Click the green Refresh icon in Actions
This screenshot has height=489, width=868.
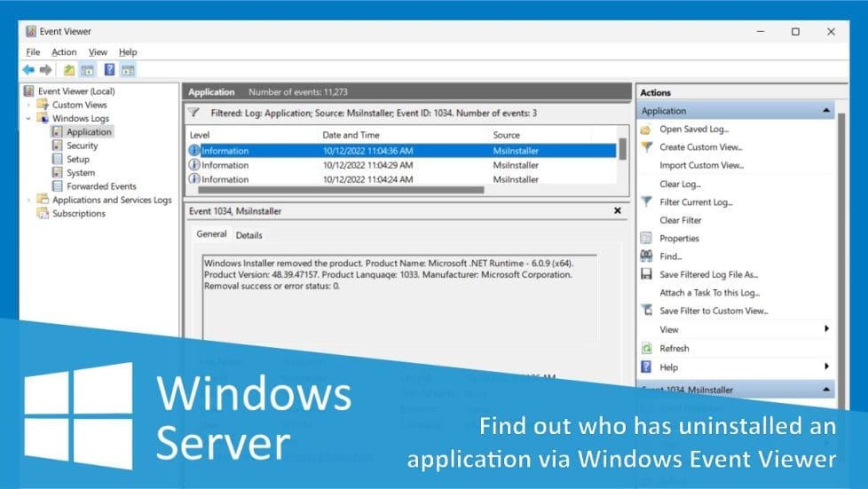(x=646, y=349)
